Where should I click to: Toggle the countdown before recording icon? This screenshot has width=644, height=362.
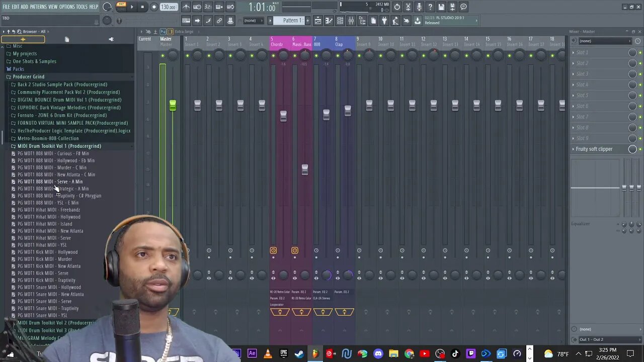(208, 7)
